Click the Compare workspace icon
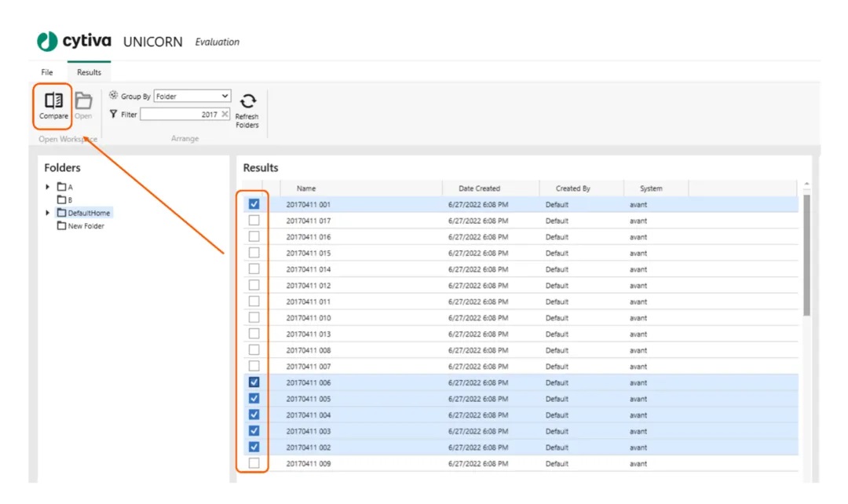 53,100
